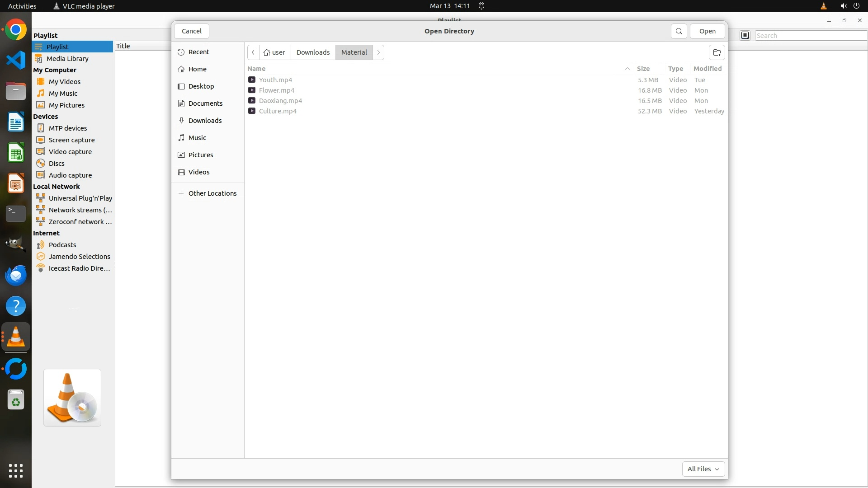Screen dimensions: 868x488
Task: Sort files by Size column header
Action: tap(643, 69)
